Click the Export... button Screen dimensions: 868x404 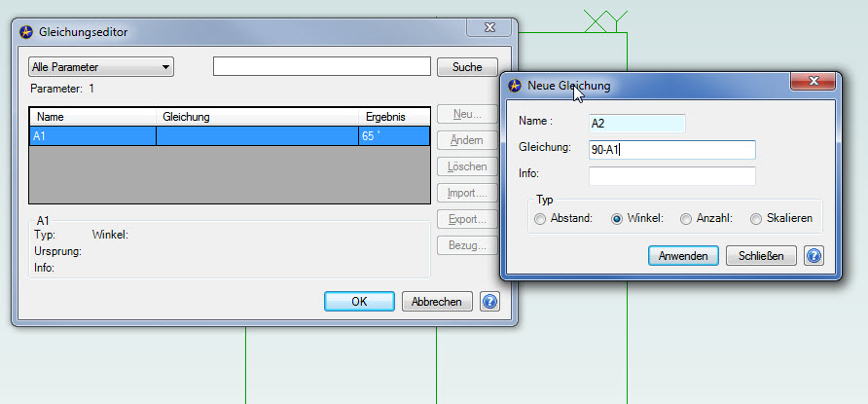click(x=467, y=219)
